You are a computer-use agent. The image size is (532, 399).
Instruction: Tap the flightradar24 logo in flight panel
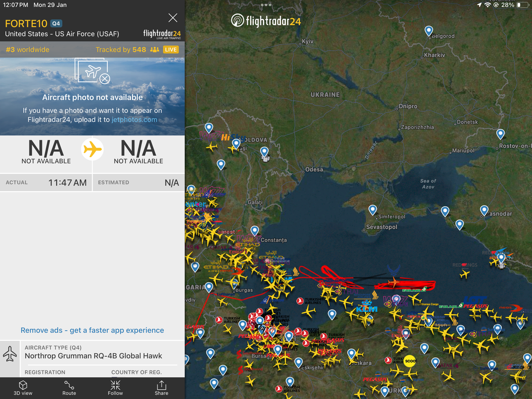tap(162, 34)
